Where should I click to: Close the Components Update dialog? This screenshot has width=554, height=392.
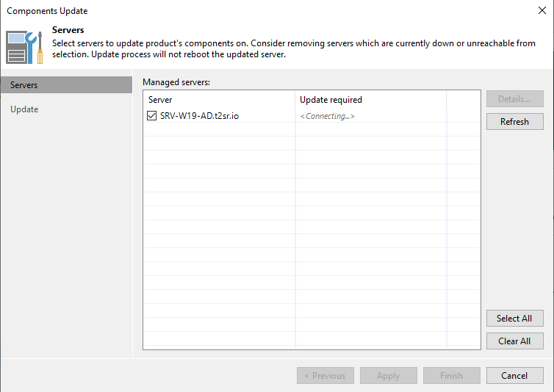click(x=542, y=10)
